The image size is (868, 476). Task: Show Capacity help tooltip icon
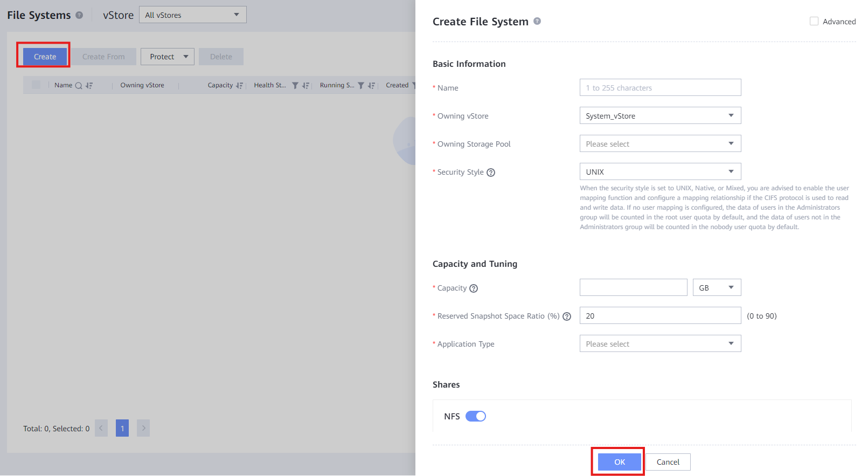tap(474, 288)
